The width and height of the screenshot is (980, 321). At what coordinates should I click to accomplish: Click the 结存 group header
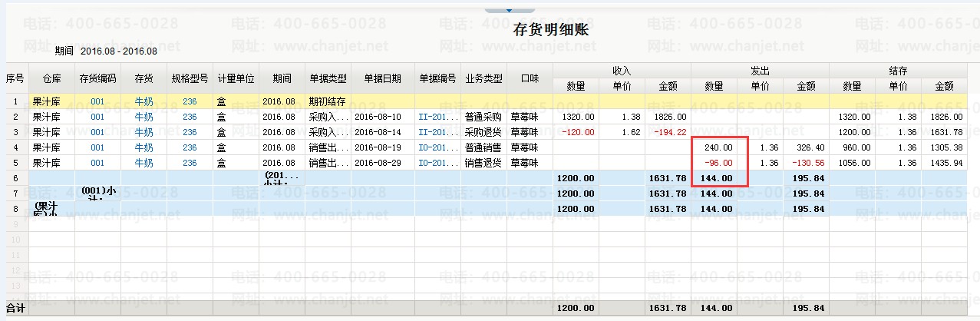(898, 71)
